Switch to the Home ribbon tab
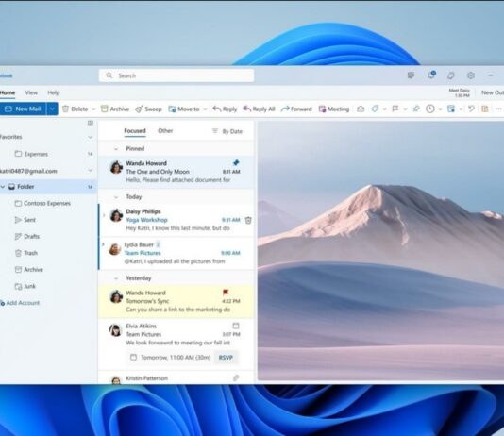This screenshot has width=504, height=436. tap(8, 92)
